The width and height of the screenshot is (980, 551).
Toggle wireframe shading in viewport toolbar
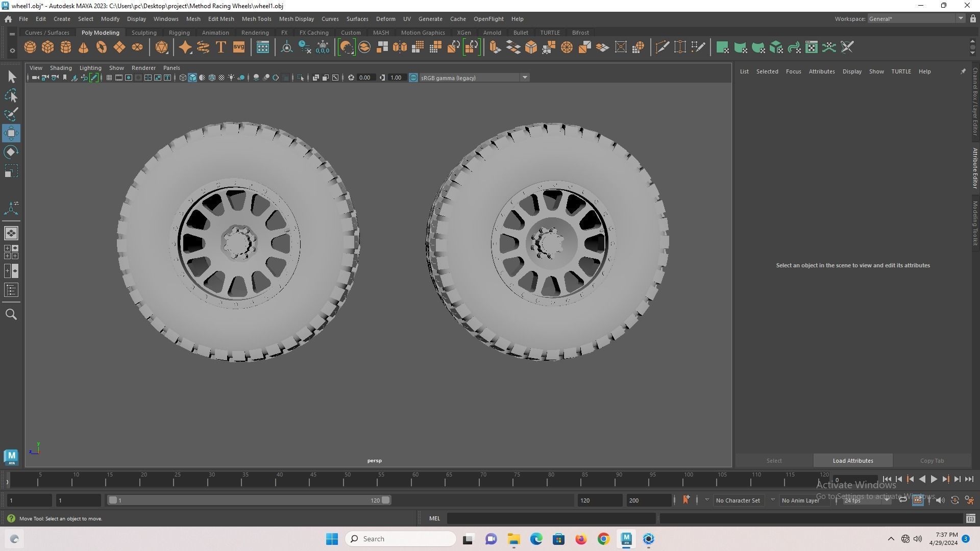point(183,78)
